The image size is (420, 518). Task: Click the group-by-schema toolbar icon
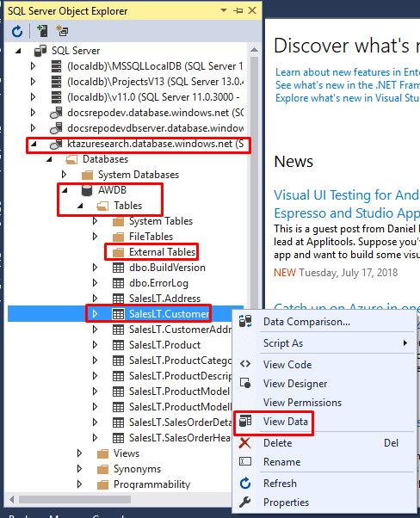(62, 31)
